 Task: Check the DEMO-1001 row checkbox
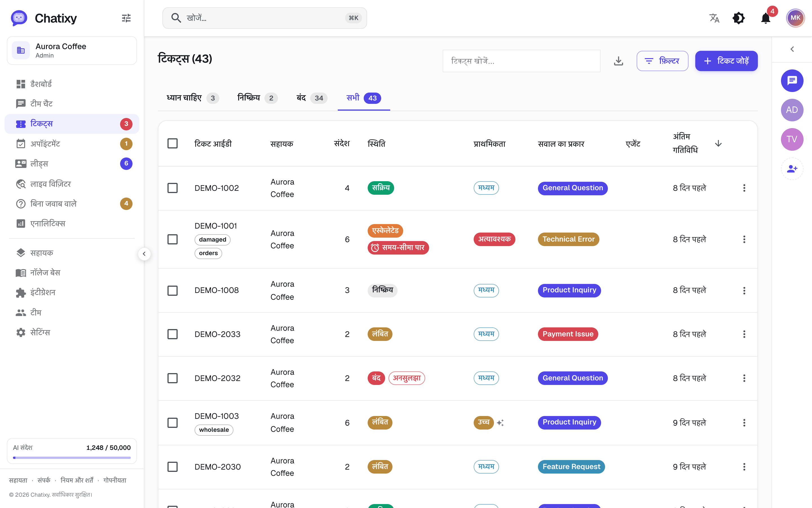pos(173,239)
